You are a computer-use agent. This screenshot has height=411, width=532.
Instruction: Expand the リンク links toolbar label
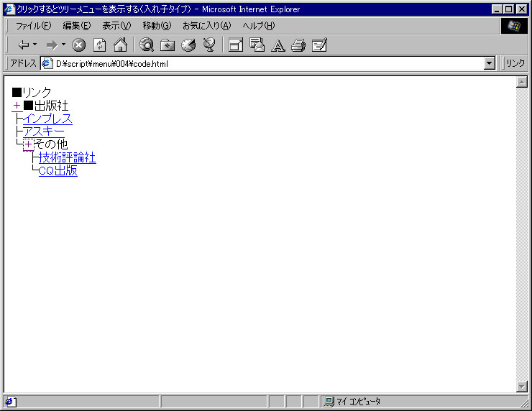pyautogui.click(x=515, y=63)
